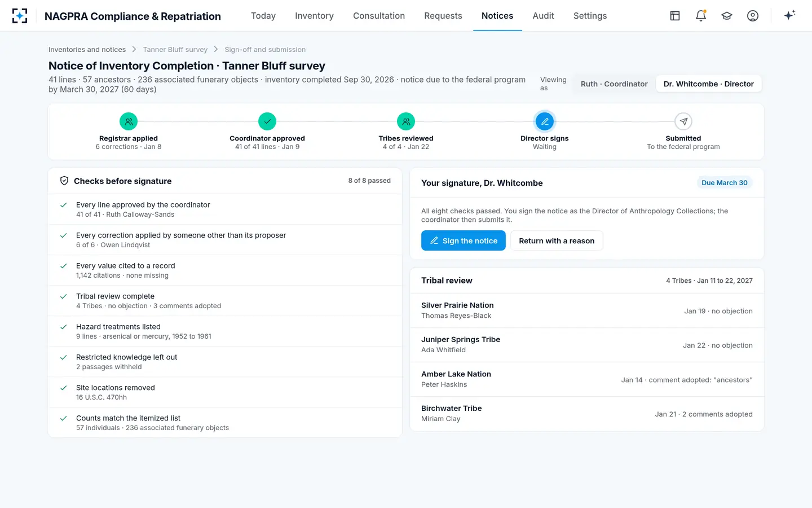This screenshot has width=812, height=508.
Task: Switch view to Dr. Whitcombe · Director
Action: click(709, 84)
